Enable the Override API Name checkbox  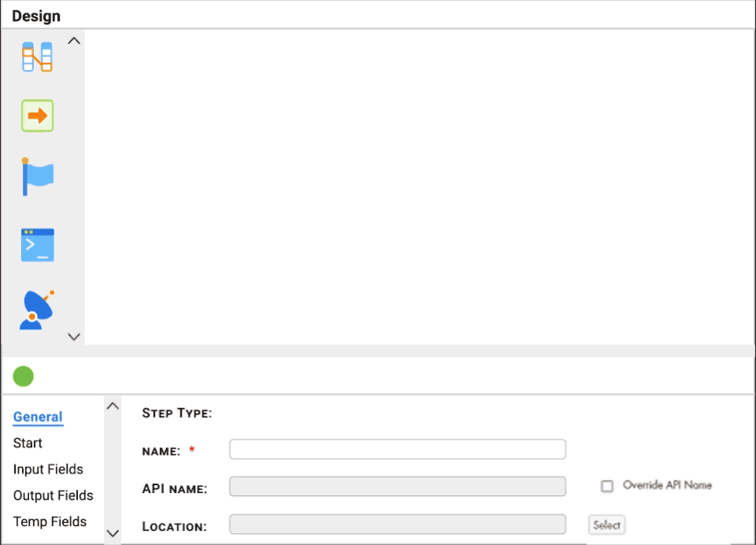[x=607, y=486]
